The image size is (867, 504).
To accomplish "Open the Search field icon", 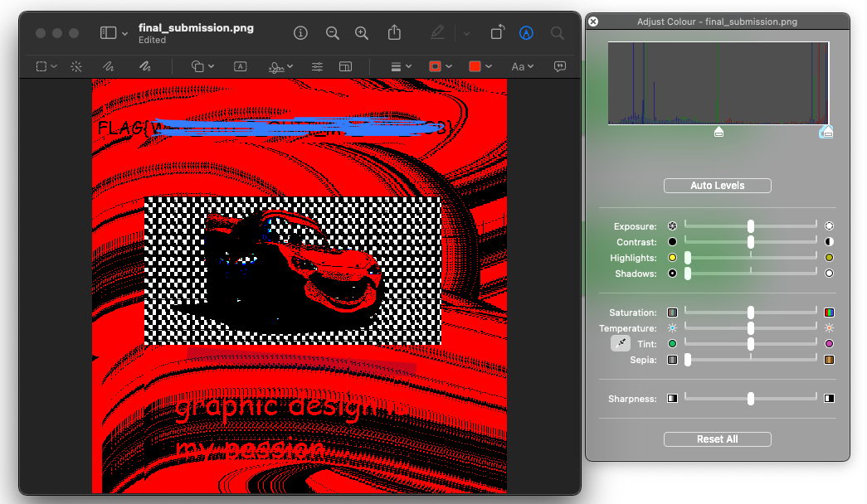I will point(558,33).
